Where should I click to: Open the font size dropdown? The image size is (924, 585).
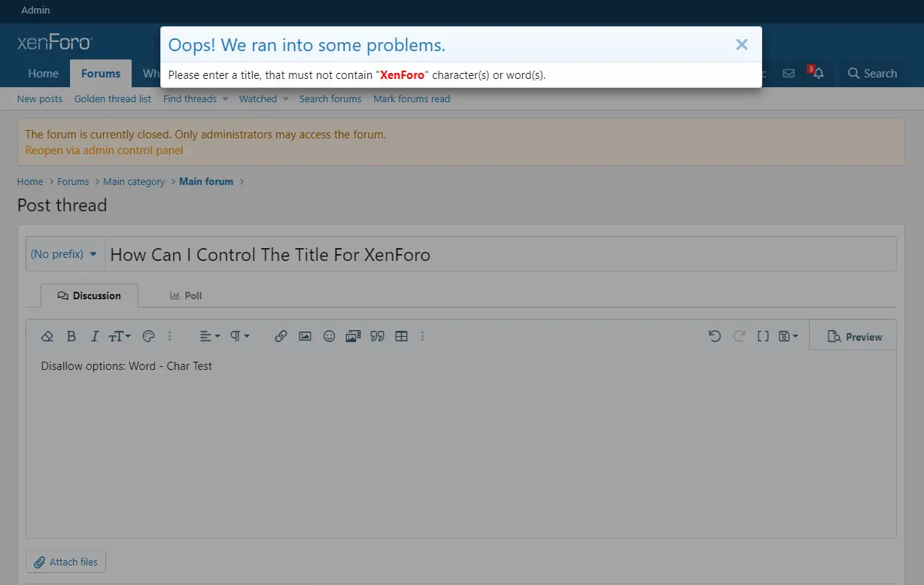click(x=120, y=336)
